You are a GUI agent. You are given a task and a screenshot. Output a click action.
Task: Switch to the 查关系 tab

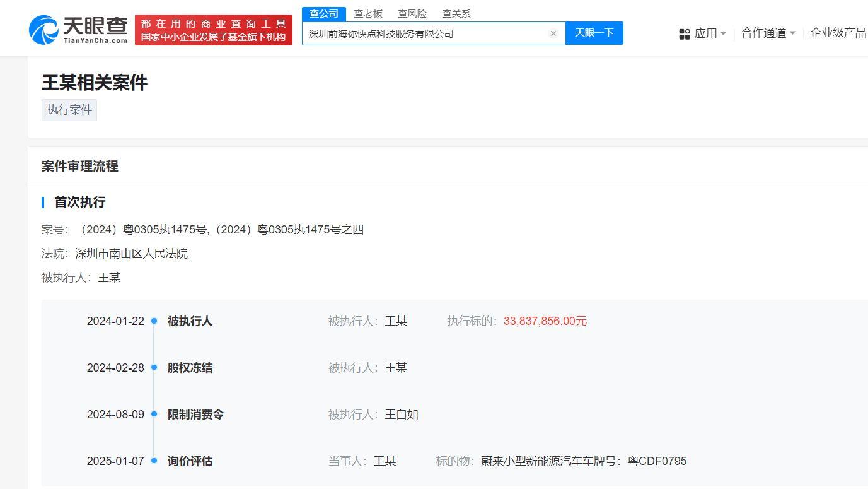(x=456, y=14)
